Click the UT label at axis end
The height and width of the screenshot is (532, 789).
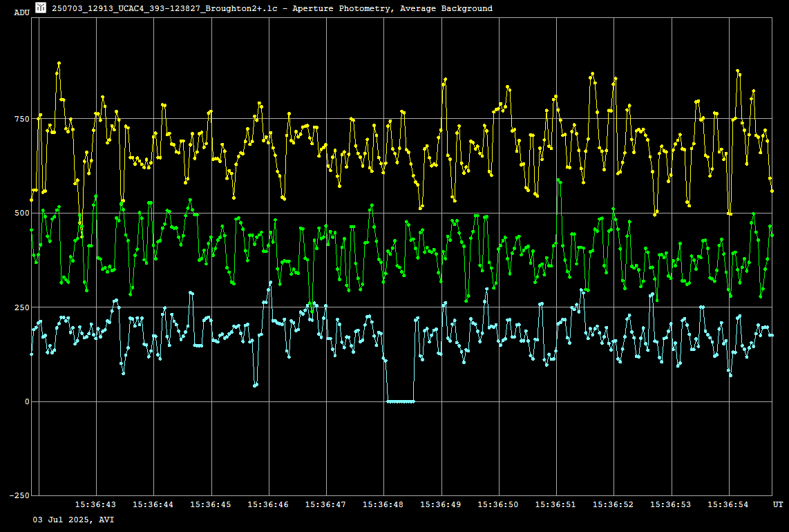[778, 505]
